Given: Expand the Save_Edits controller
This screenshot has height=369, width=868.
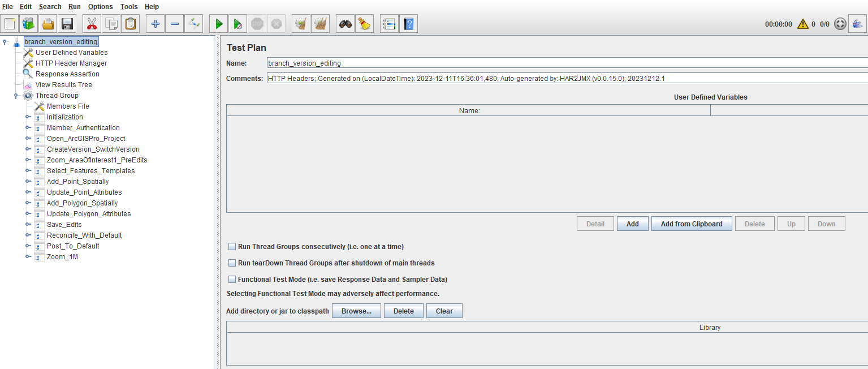Looking at the screenshot, I should point(28,225).
